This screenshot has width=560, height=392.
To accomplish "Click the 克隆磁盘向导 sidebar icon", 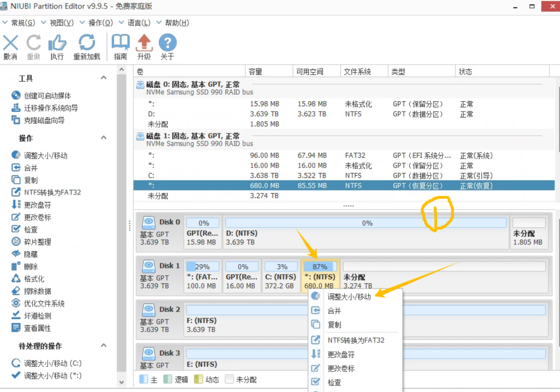I will [x=16, y=120].
